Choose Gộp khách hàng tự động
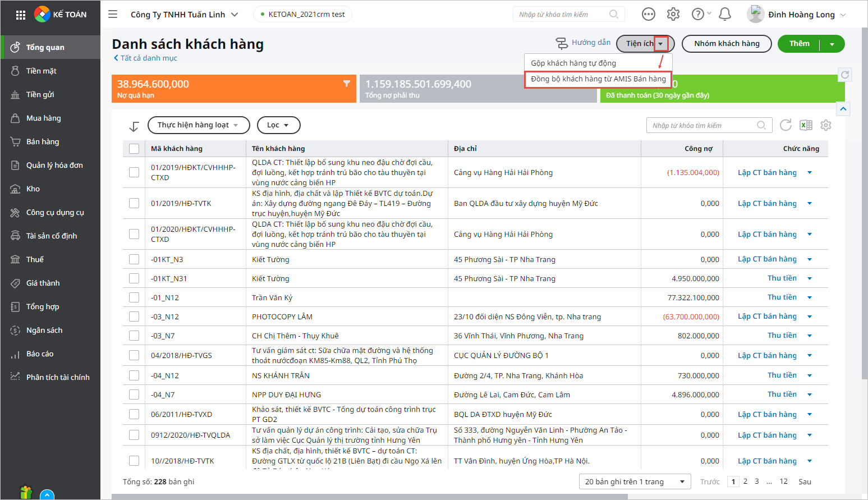This screenshot has height=500, width=868. (x=573, y=63)
